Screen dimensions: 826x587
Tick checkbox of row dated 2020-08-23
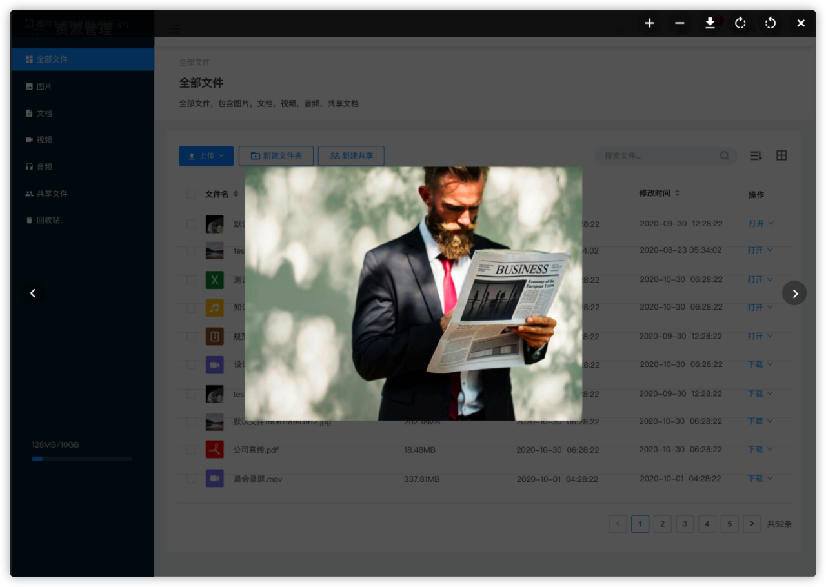pos(191,251)
